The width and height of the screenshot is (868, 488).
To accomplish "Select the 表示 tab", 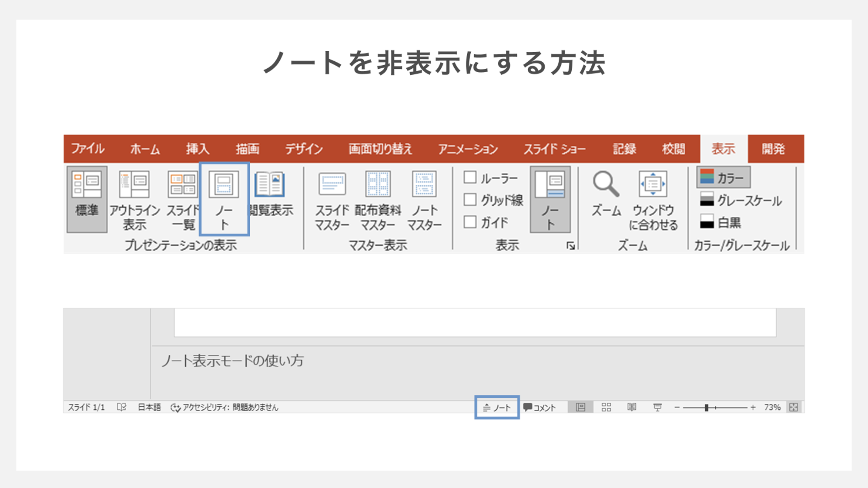I will 724,149.
